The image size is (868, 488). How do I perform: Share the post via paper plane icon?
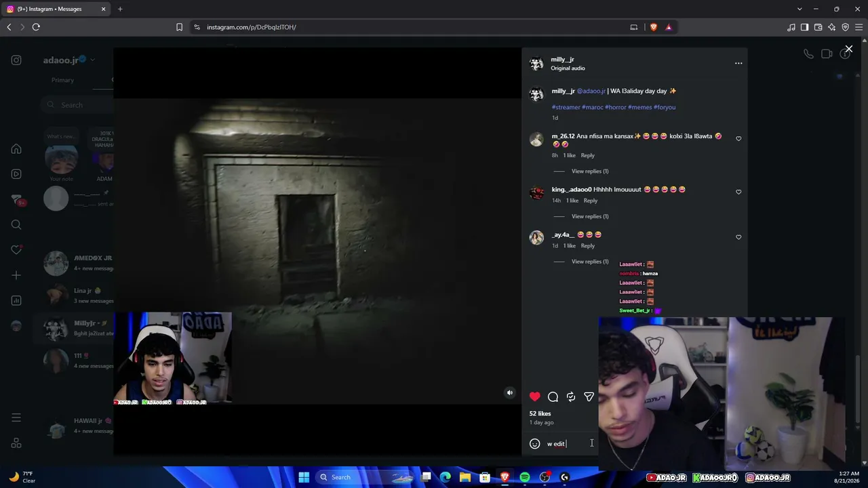pyautogui.click(x=589, y=396)
